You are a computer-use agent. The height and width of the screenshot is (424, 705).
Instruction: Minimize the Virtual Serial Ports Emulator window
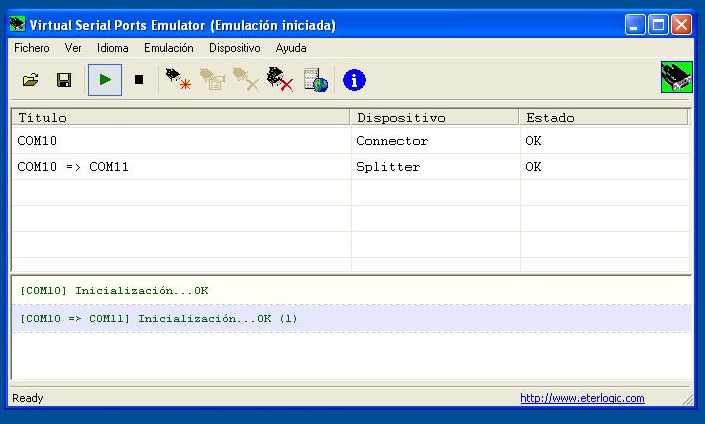tap(635, 25)
